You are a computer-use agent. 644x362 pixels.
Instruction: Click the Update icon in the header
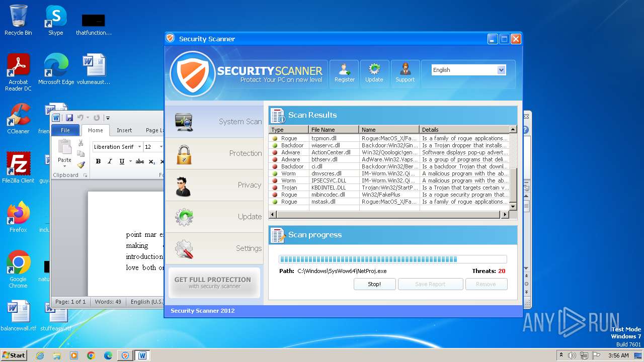click(374, 74)
